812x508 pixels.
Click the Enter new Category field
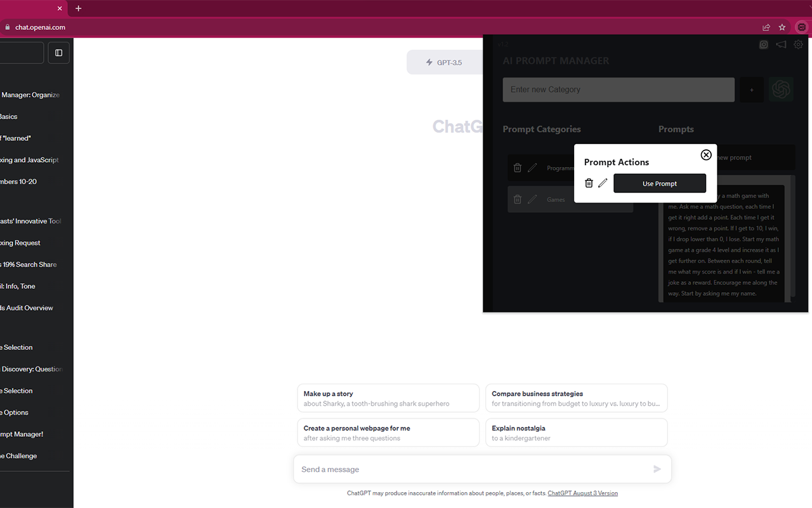click(x=619, y=90)
